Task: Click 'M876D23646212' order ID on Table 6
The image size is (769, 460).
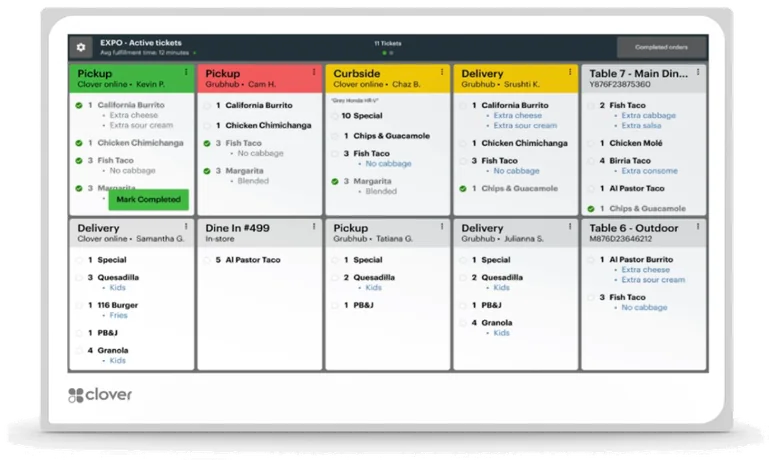Action: [x=620, y=239]
